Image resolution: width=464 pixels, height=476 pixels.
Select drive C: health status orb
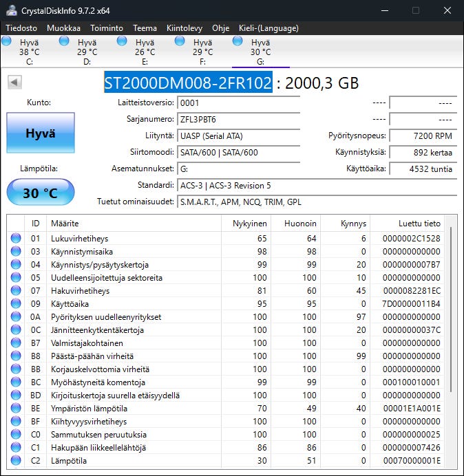(7, 42)
